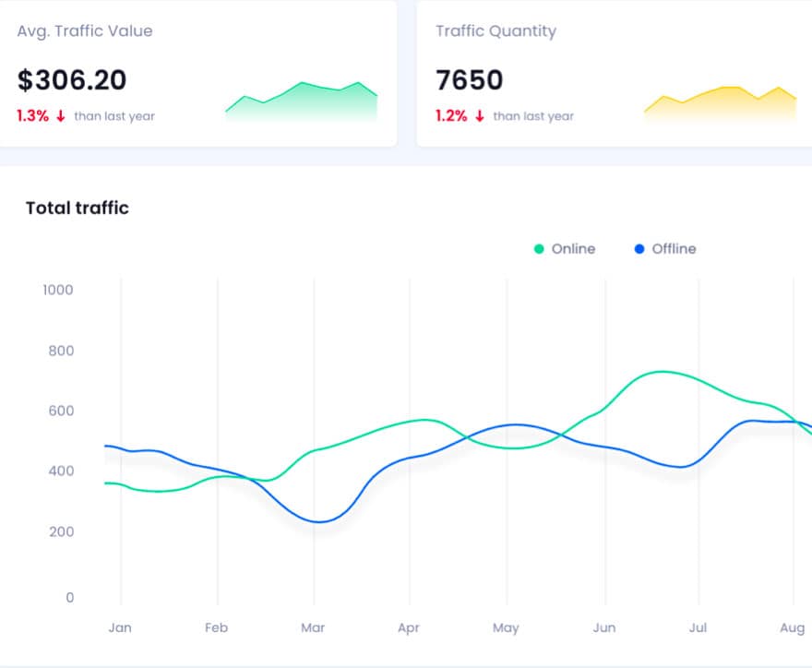This screenshot has height=668, width=812.
Task: Click the 1.3% change under Avg. Traffic Value
Action: (x=33, y=116)
